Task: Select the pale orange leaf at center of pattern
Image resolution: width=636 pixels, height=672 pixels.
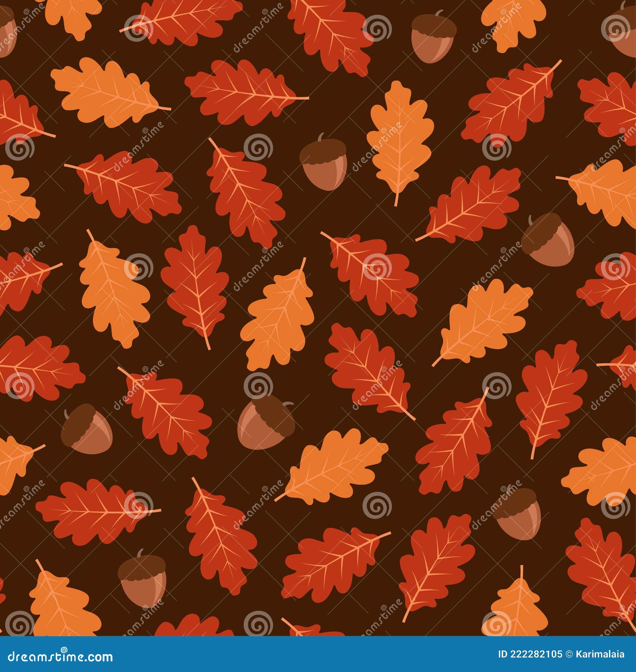Action: [278, 318]
